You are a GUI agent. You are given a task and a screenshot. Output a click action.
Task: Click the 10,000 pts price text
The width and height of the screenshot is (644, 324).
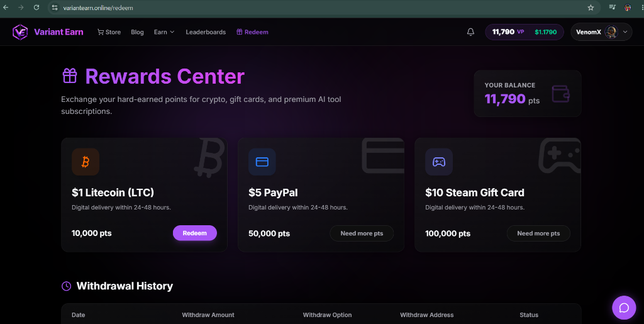click(x=92, y=233)
